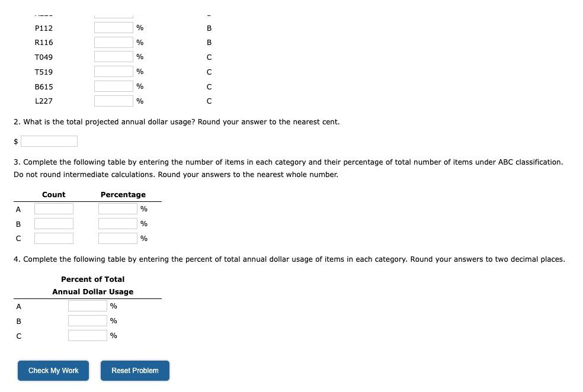Click the percentage input field for item T049
The image size is (583, 392).
(x=113, y=56)
